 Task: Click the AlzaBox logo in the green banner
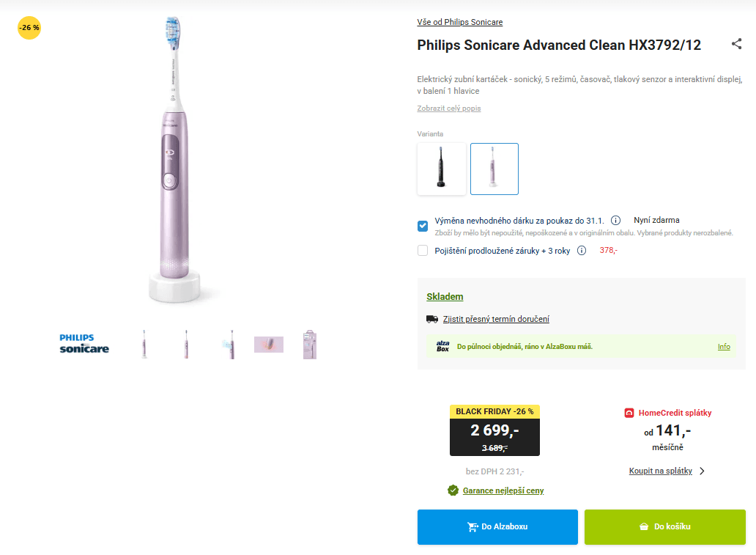[443, 345]
